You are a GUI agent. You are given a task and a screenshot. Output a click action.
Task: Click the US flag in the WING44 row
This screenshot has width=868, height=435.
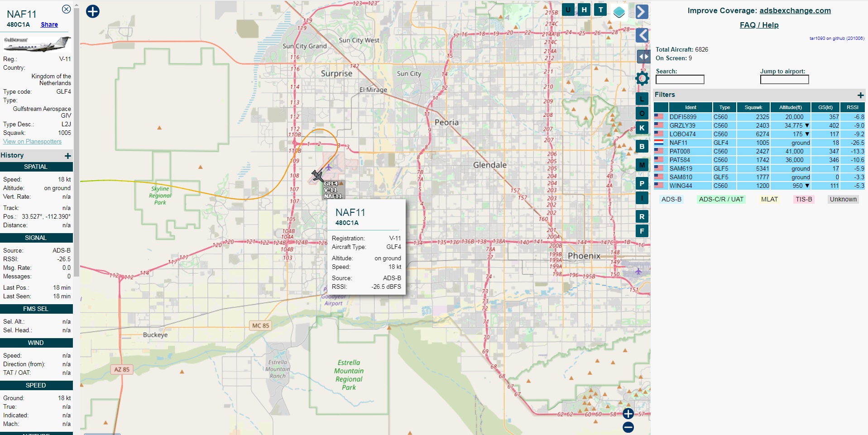click(x=659, y=185)
